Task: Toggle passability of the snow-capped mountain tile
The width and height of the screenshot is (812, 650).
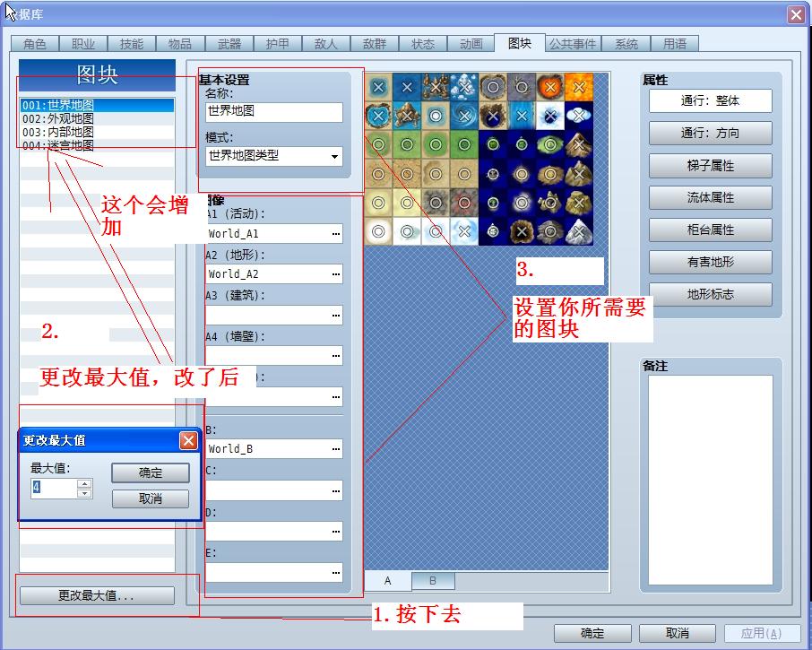Action: tap(579, 231)
